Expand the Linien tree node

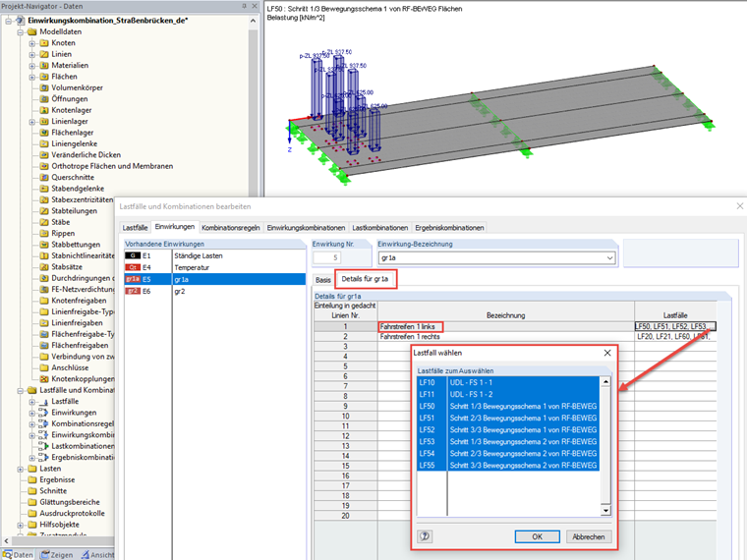pyautogui.click(x=31, y=54)
